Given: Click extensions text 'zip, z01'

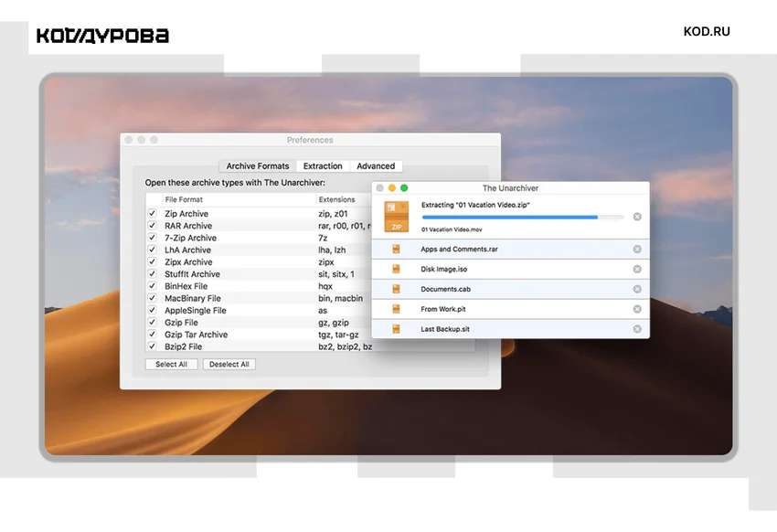Looking at the screenshot, I should [x=333, y=214].
